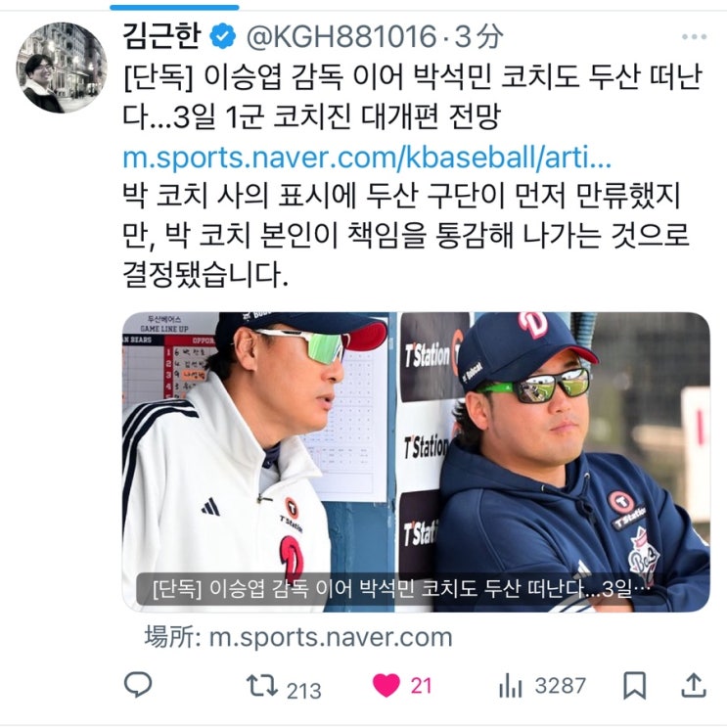Image resolution: width=727 pixels, height=728 pixels.
Task: Bookmark this tweet
Action: pyautogui.click(x=635, y=685)
